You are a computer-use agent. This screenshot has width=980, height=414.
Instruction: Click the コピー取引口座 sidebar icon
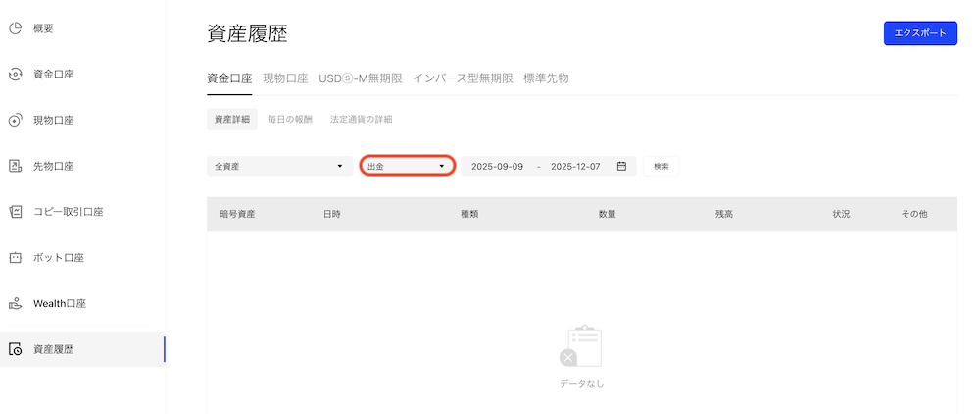15,212
